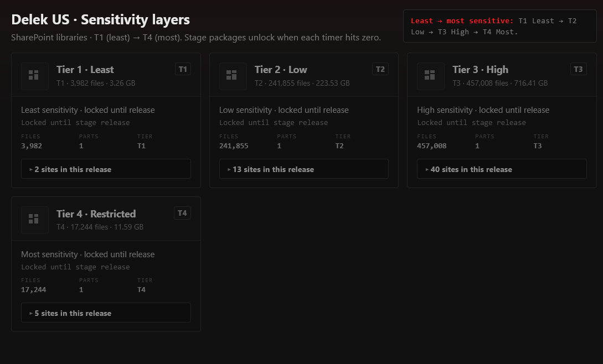The image size is (603, 364).
Task: Click the Tier 1 · Least heading
Action: (x=85, y=70)
